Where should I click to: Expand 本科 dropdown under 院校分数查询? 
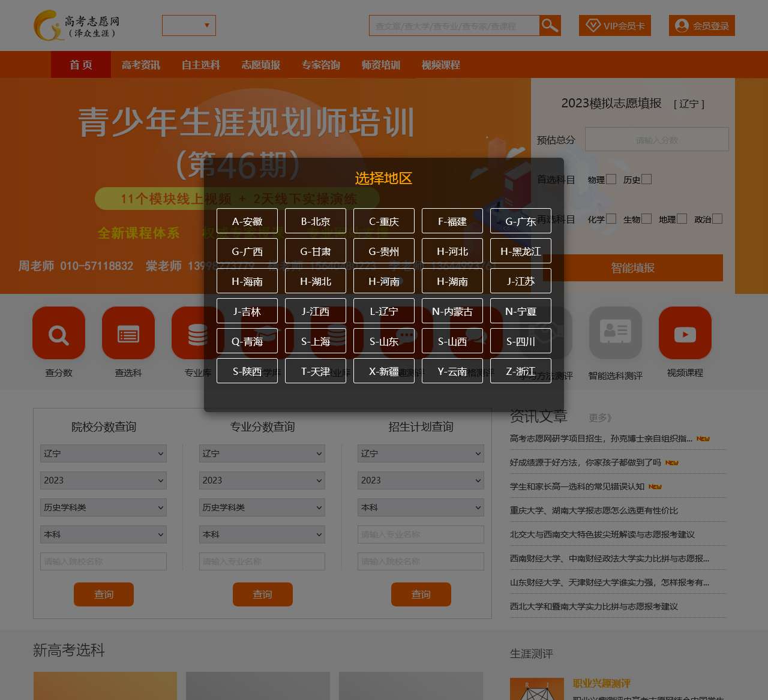tap(103, 534)
